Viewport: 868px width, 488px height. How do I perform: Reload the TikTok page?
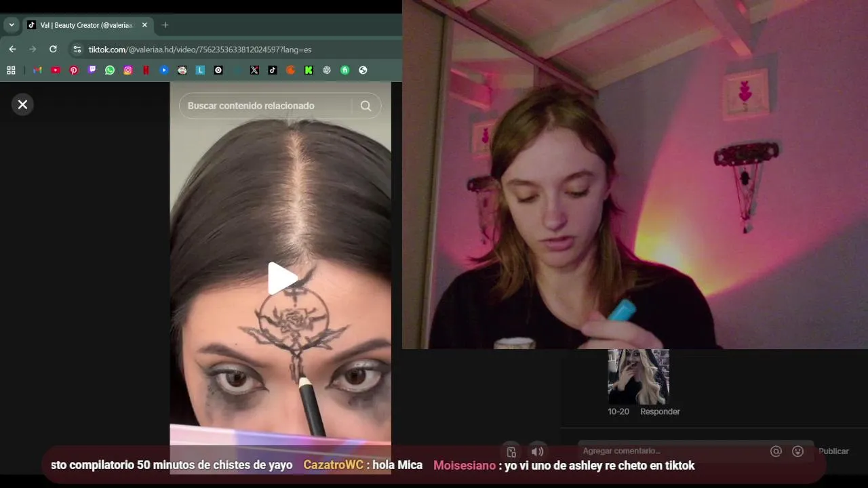click(x=53, y=49)
